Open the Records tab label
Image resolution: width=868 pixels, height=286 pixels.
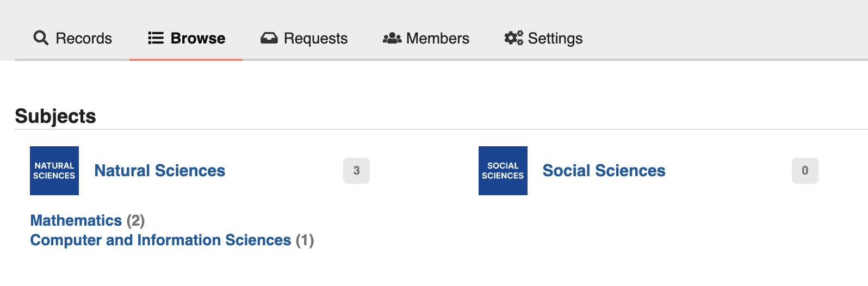click(x=84, y=39)
